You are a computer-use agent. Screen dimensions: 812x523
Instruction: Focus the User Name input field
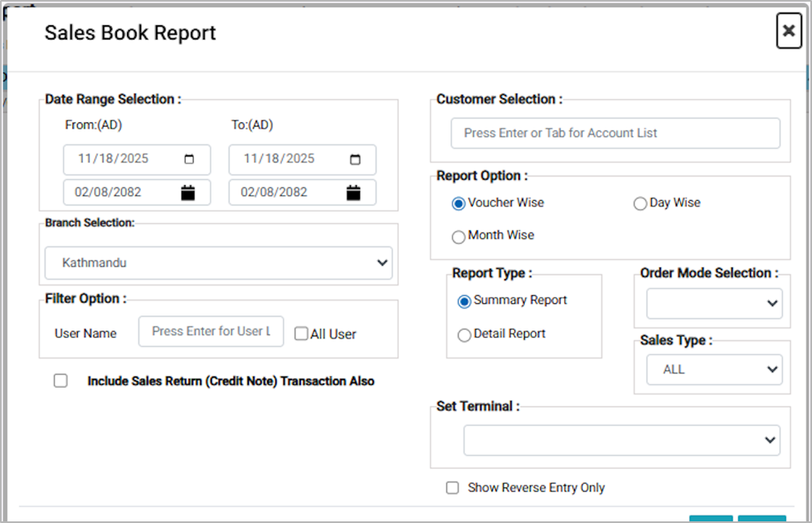click(211, 331)
